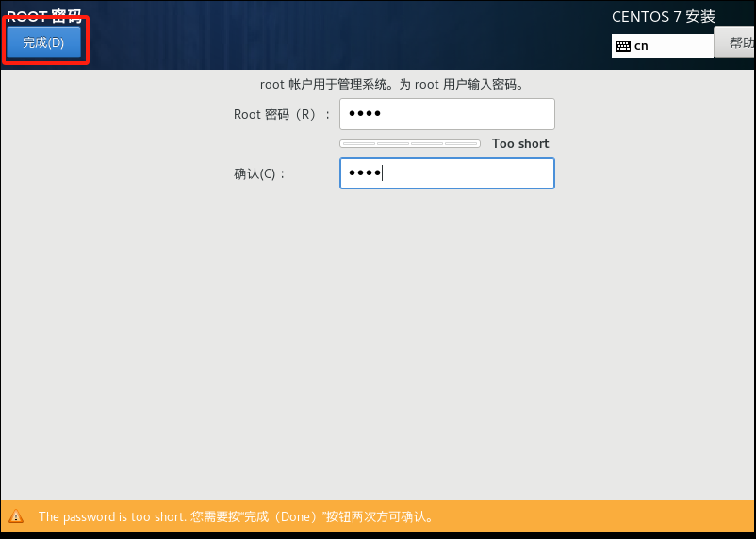
Task: Click the warning triangle icon
Action: pos(16,517)
